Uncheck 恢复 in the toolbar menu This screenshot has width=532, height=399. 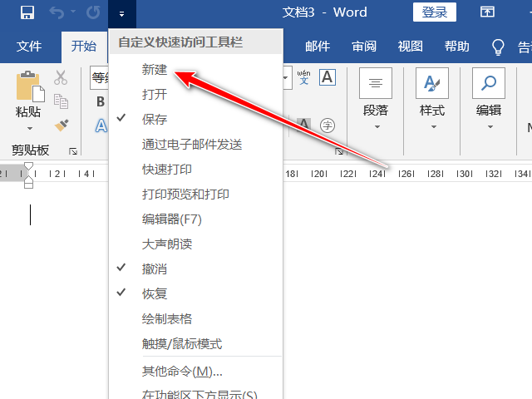(196, 293)
